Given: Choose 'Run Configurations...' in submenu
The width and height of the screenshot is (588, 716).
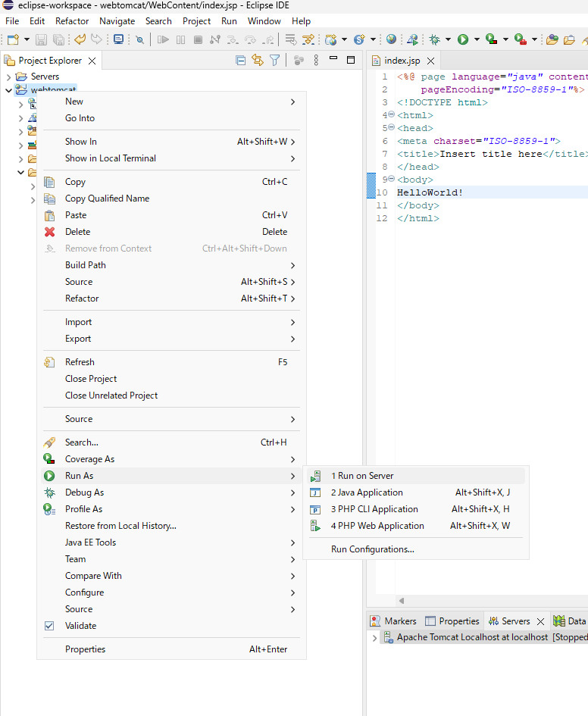Looking at the screenshot, I should click(372, 549).
